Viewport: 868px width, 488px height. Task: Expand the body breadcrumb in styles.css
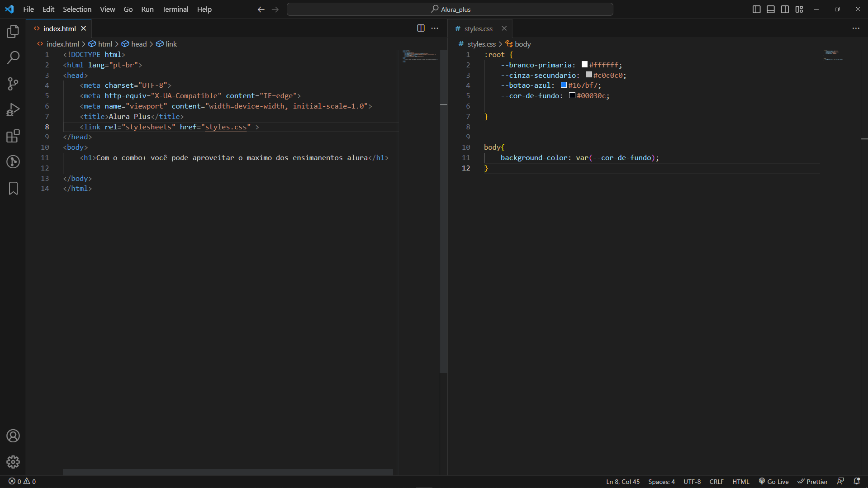point(518,44)
